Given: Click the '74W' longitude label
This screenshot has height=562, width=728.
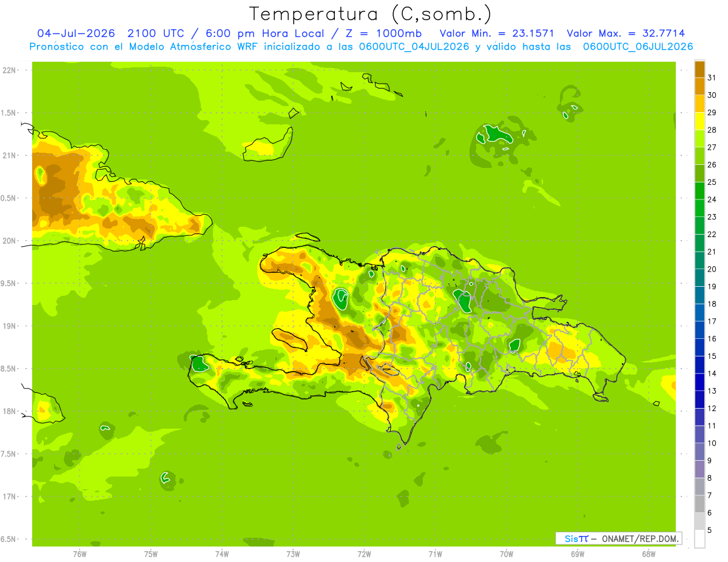Looking at the screenshot, I should (x=222, y=554).
